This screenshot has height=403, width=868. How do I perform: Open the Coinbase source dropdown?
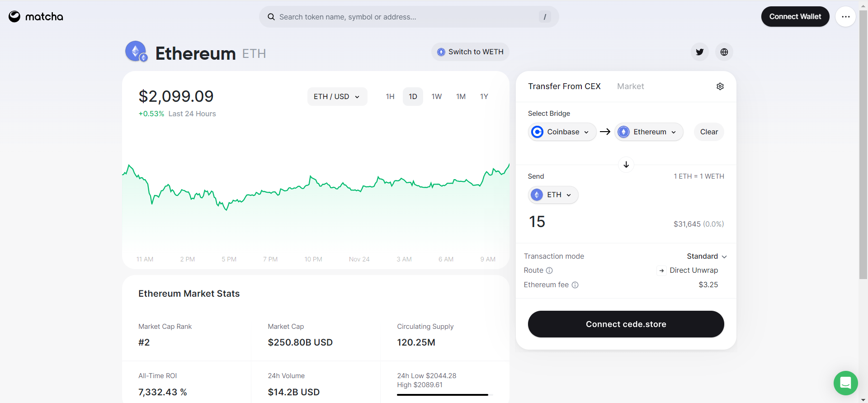pos(562,132)
